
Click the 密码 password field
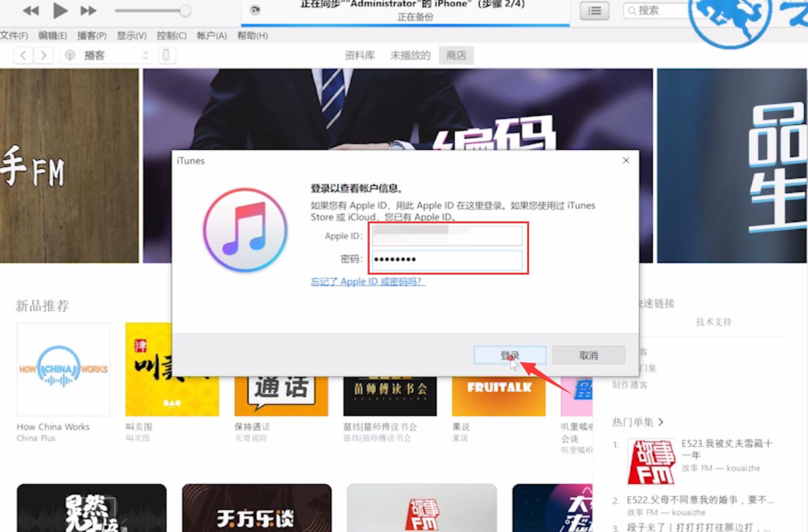click(447, 259)
